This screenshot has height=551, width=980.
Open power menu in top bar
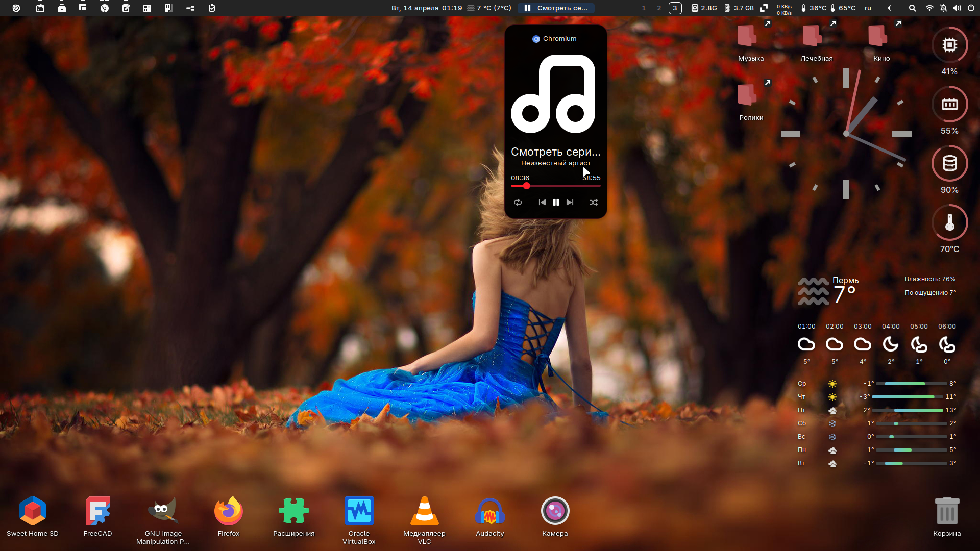tap(971, 8)
